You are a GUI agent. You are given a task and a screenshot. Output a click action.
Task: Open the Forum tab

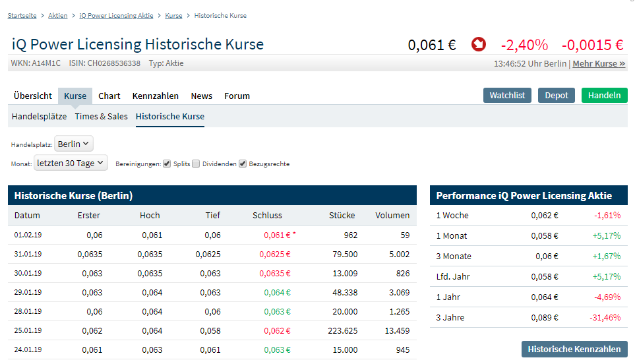coord(237,96)
